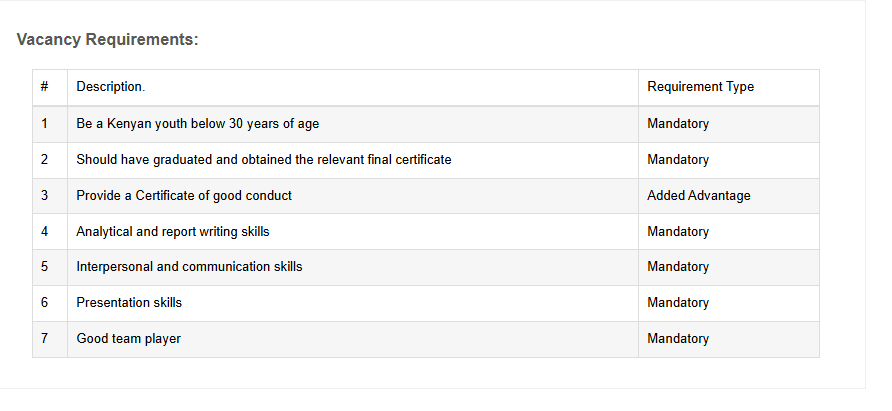Click the Vacancy Requirements heading

point(108,40)
